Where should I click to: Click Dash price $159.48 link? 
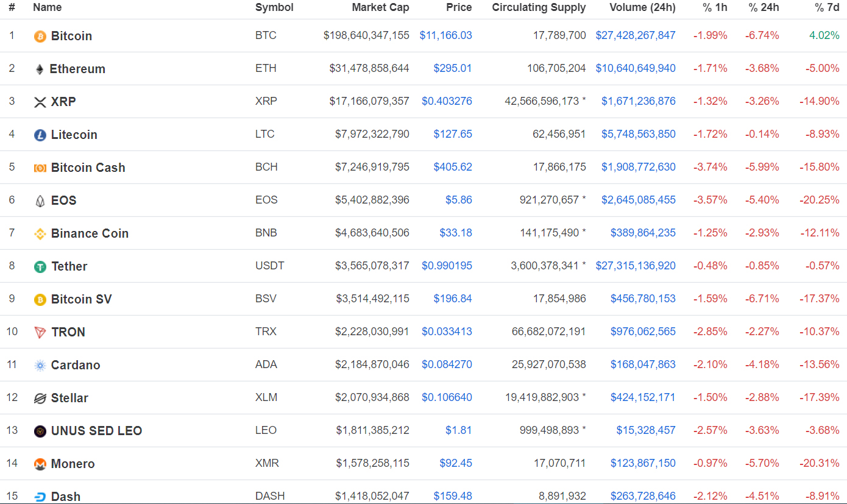pyautogui.click(x=452, y=496)
